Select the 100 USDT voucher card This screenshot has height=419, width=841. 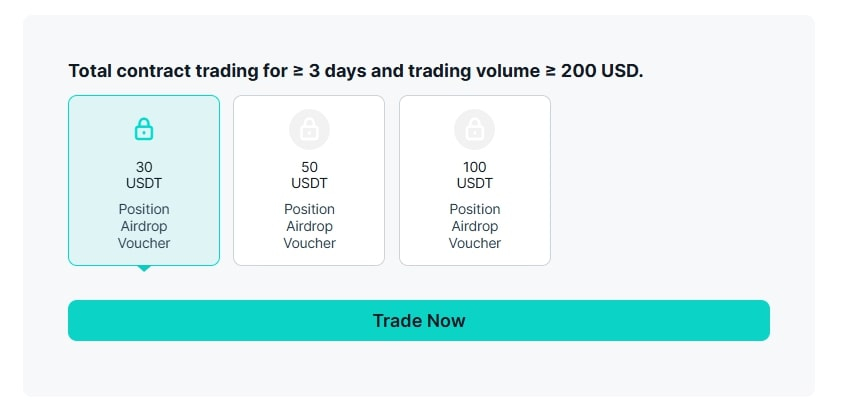tap(474, 180)
